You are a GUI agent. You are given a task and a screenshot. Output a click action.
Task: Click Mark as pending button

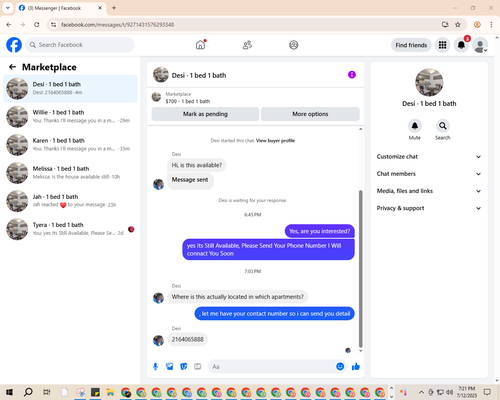[205, 114]
